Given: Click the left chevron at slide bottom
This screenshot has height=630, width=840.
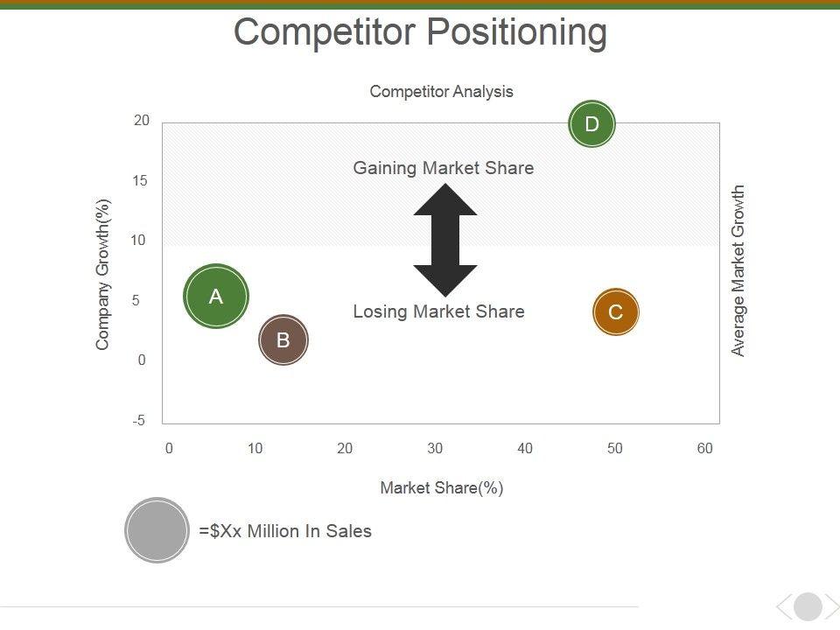Looking at the screenshot, I should 784,606.
